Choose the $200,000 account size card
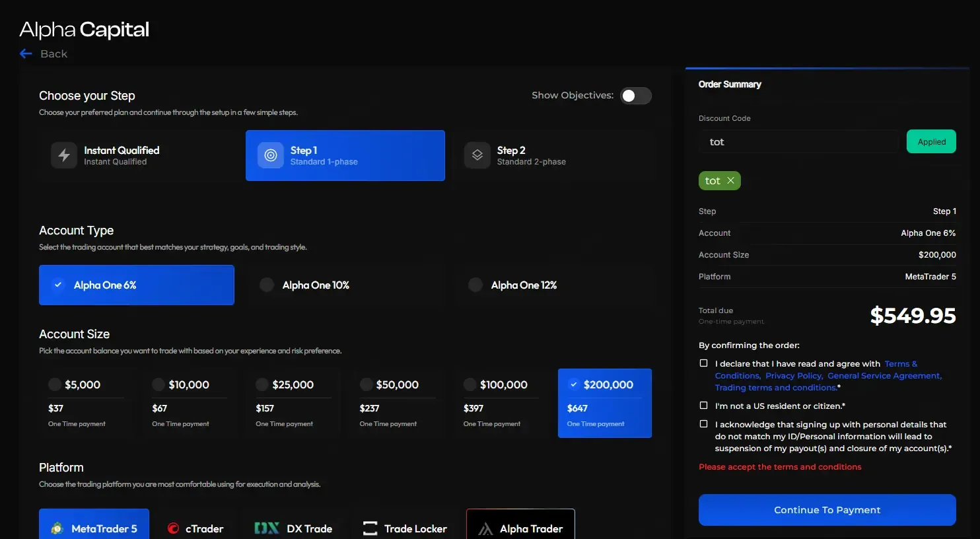The height and width of the screenshot is (539, 980). (x=605, y=403)
